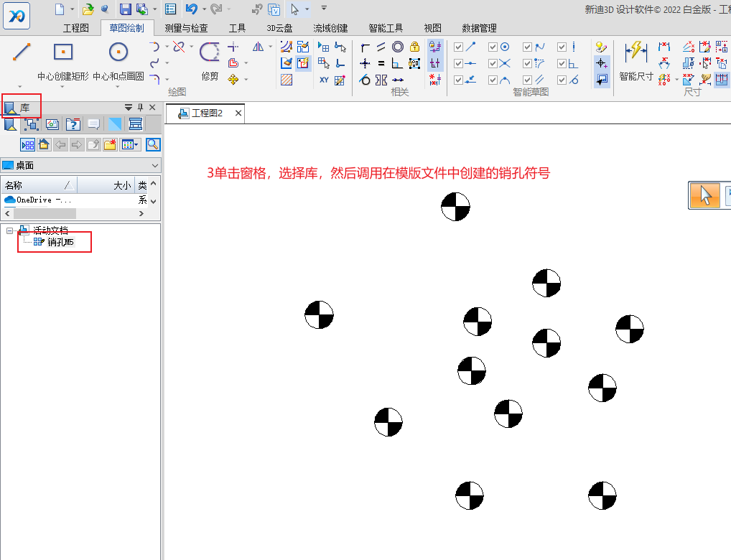Select the 销孔M5 library item

coord(60,243)
